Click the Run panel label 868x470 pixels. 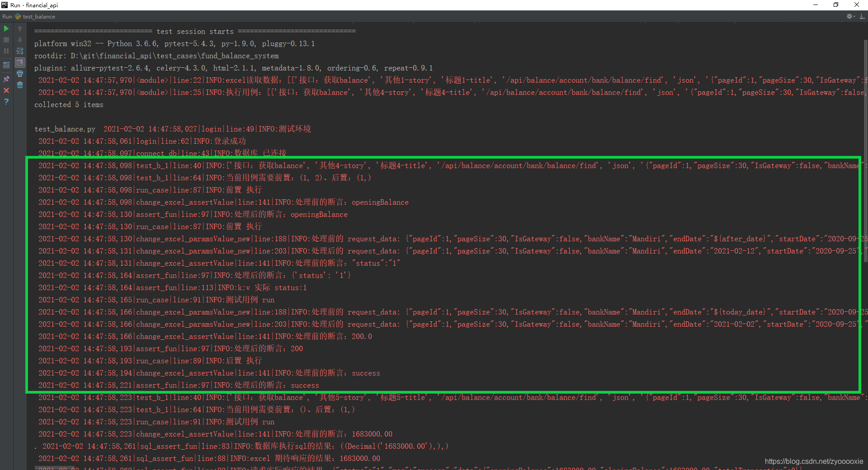tap(7, 17)
